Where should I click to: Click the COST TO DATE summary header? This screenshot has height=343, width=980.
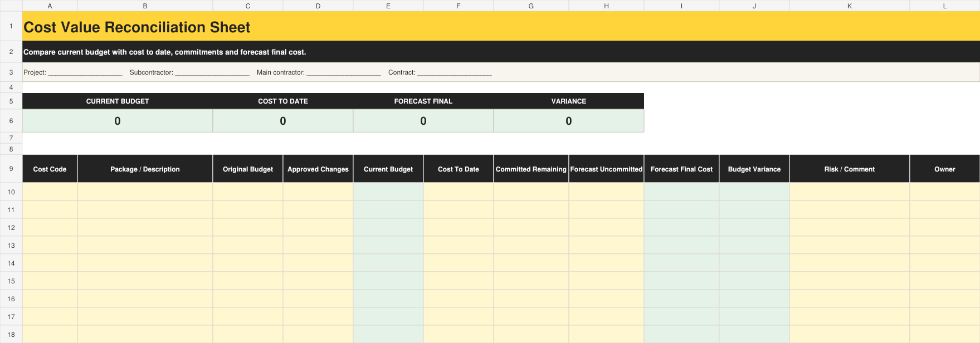[283, 101]
